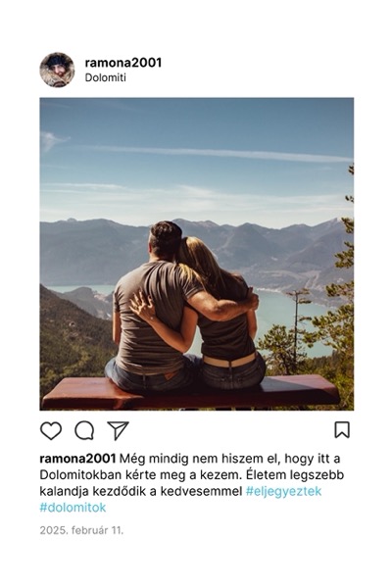This screenshot has width=392, height=588.
Task: Open the Dolomiti location tag
Action: pyautogui.click(x=106, y=77)
